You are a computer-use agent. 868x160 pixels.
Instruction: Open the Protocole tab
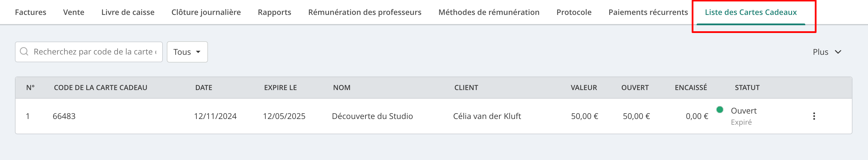pyautogui.click(x=574, y=12)
